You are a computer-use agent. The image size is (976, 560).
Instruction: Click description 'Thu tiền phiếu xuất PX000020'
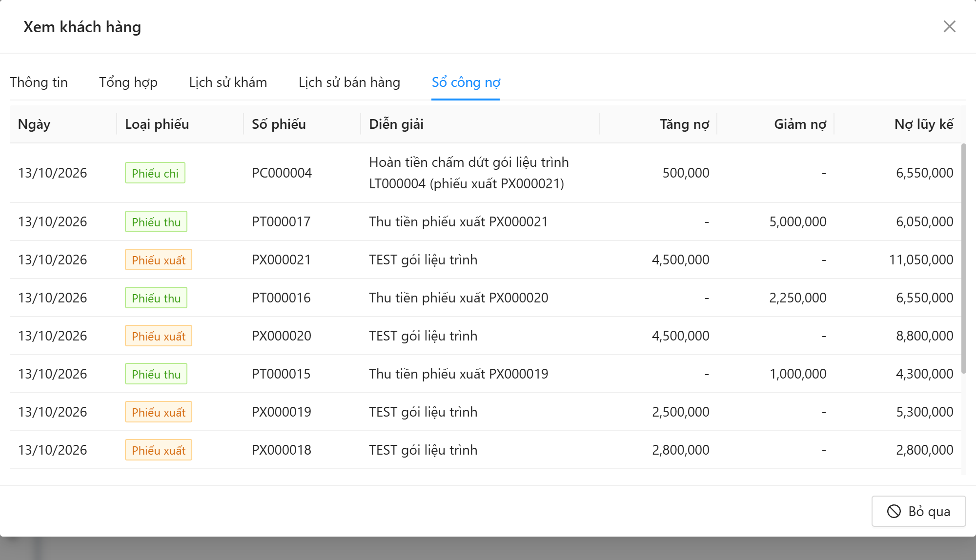[x=458, y=298]
